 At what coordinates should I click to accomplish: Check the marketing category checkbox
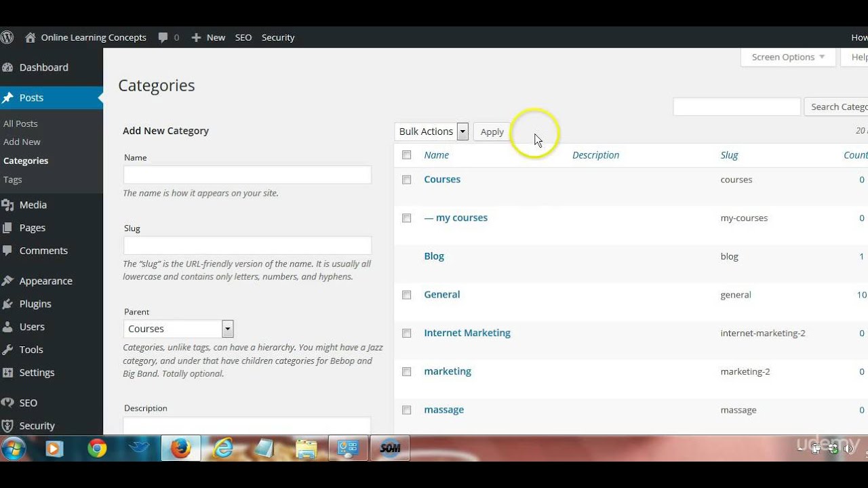[407, 371]
